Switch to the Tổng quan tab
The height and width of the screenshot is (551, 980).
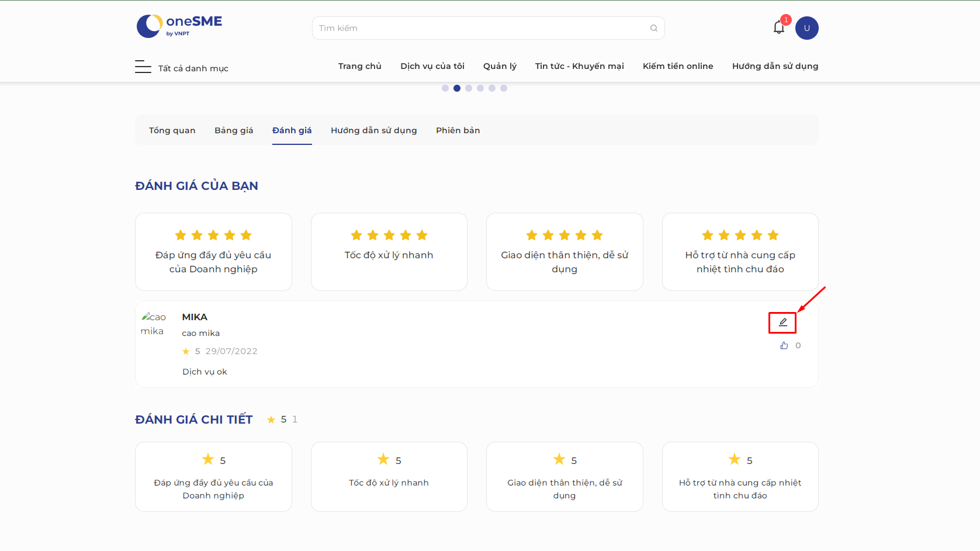pyautogui.click(x=172, y=130)
